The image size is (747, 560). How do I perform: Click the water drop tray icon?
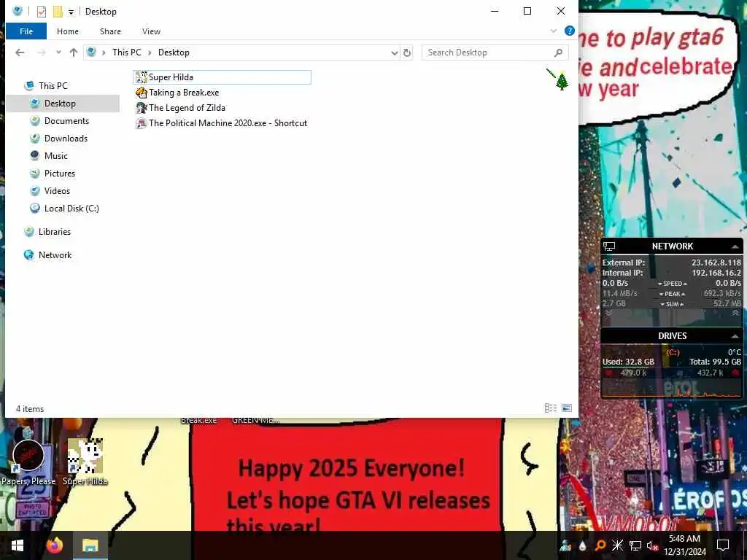click(x=583, y=545)
